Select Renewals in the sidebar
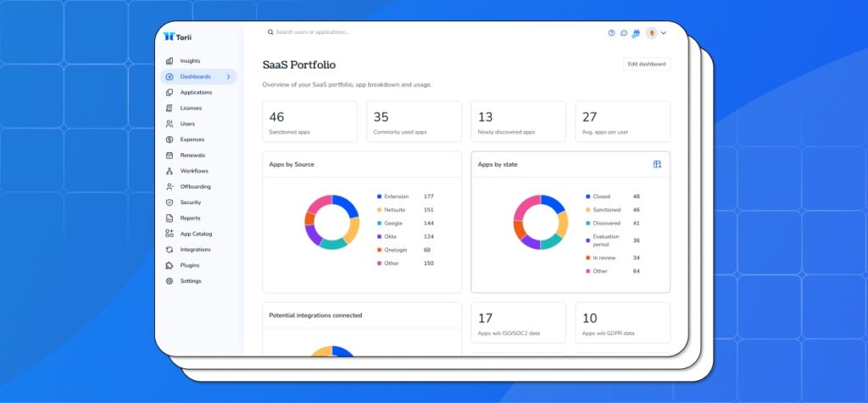Viewport: 868px width, 403px height. [x=192, y=156]
